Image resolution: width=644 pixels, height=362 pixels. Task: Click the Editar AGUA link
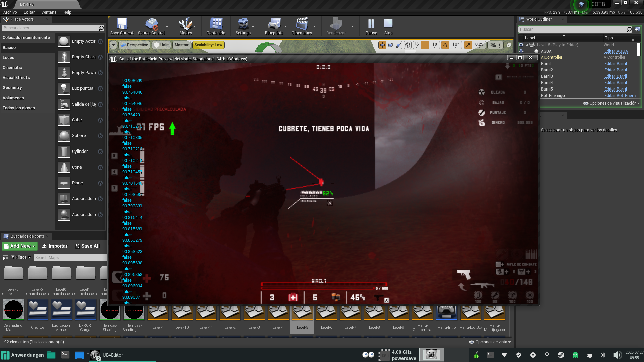click(x=616, y=51)
